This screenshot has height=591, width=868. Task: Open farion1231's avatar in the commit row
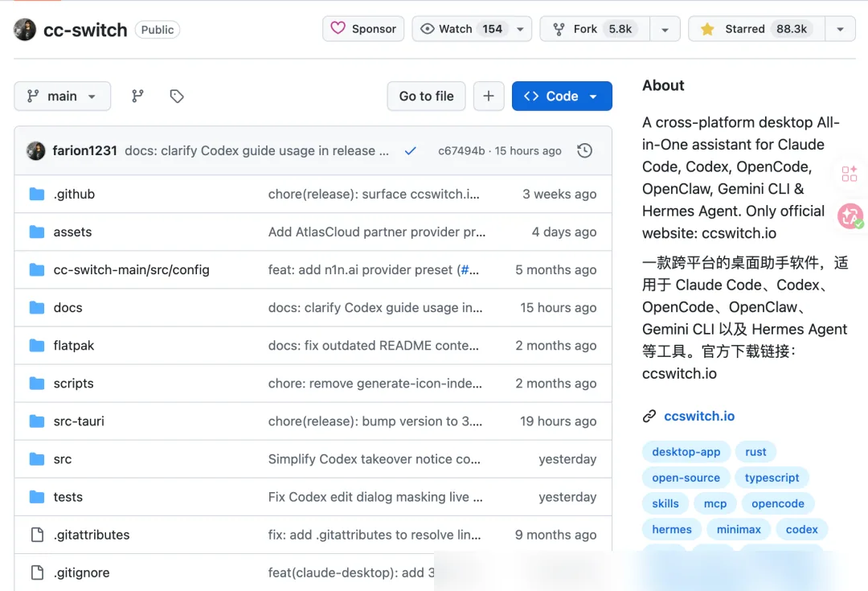click(36, 150)
